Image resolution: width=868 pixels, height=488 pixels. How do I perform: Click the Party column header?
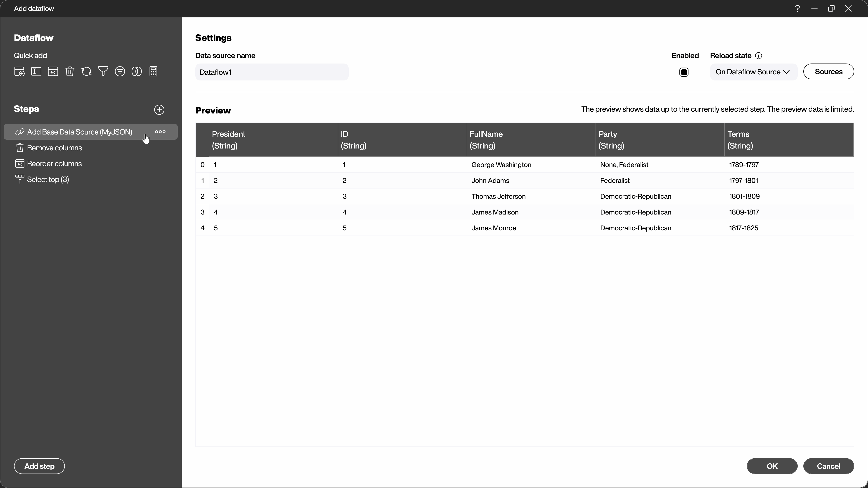(660, 140)
